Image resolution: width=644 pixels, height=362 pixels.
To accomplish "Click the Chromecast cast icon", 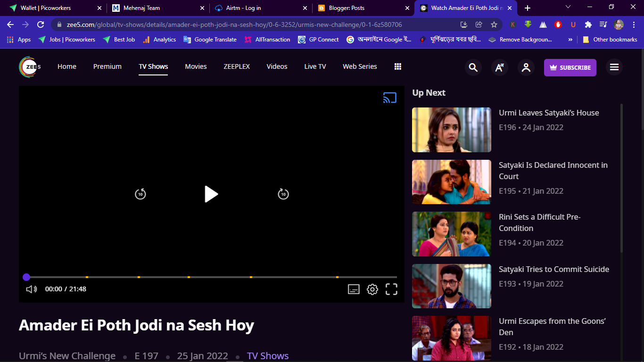I will [390, 98].
